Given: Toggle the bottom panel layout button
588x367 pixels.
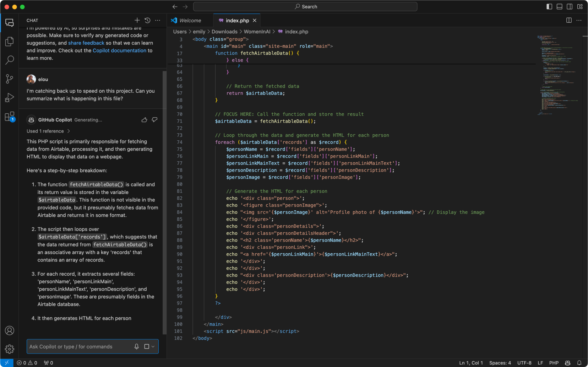Looking at the screenshot, I should (x=559, y=7).
